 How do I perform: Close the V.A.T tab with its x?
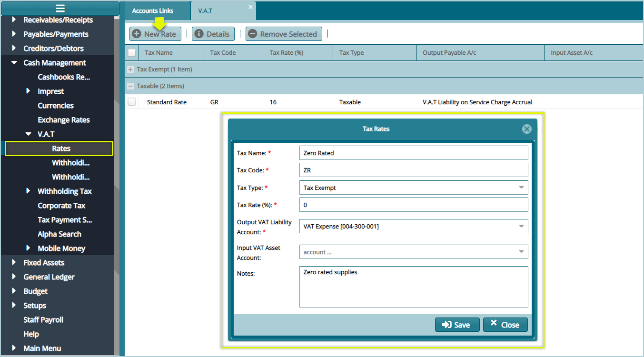(x=251, y=7)
